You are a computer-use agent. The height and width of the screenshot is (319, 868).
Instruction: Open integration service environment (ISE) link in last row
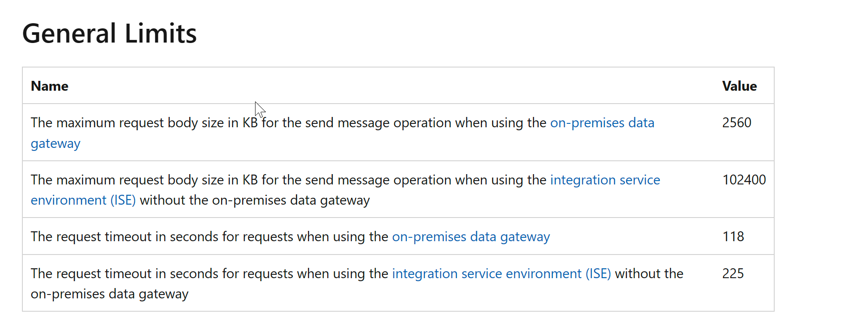502,274
